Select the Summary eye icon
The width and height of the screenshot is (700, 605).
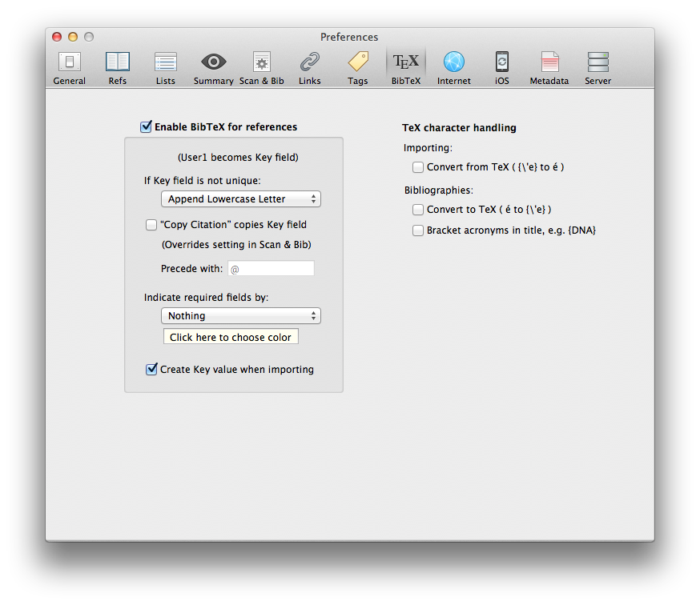(x=213, y=67)
